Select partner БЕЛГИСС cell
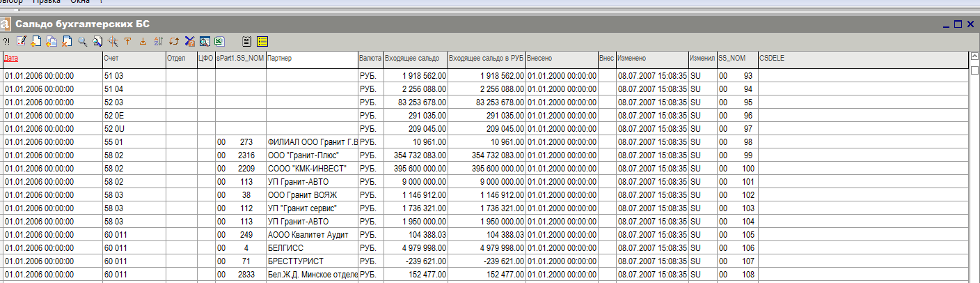980x283 pixels. tap(312, 247)
